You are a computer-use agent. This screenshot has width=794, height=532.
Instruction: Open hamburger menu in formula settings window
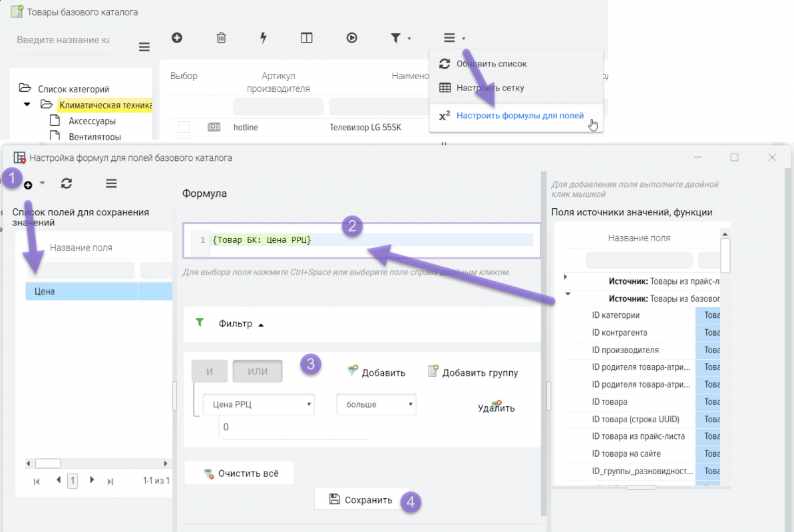(x=111, y=183)
